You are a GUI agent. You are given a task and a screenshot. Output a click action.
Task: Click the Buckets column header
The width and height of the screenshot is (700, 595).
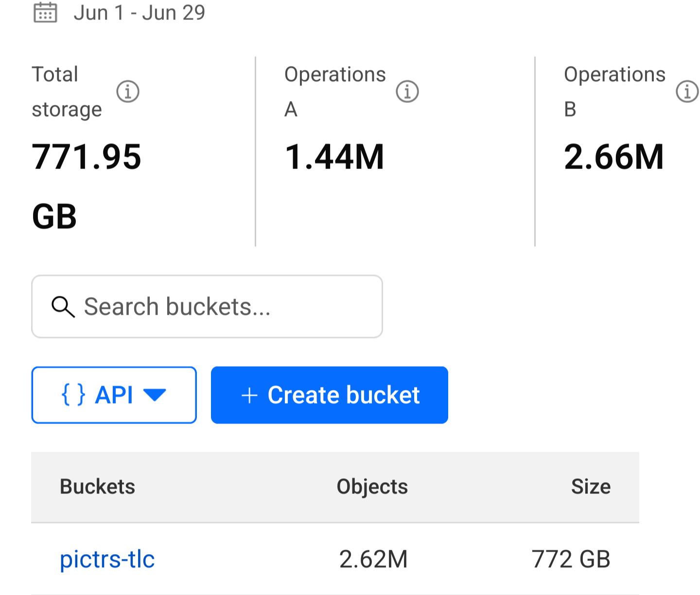click(x=97, y=486)
